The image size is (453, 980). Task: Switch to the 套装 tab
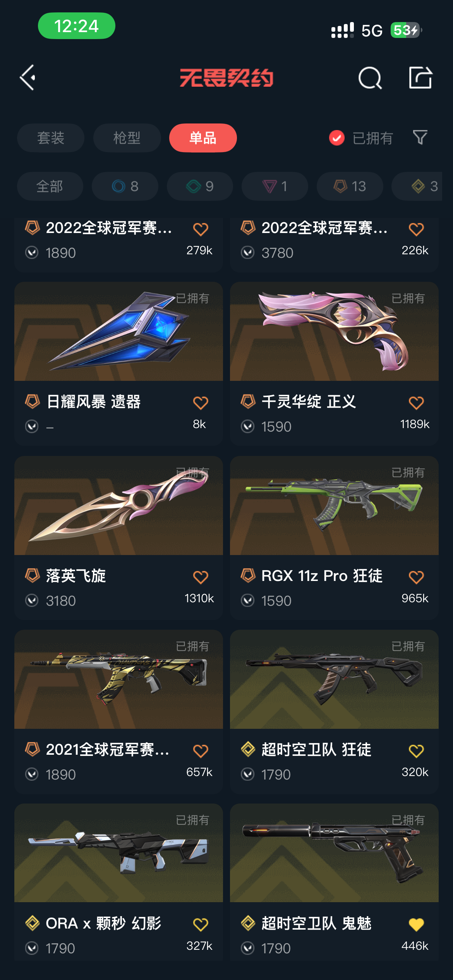pyautogui.click(x=51, y=138)
